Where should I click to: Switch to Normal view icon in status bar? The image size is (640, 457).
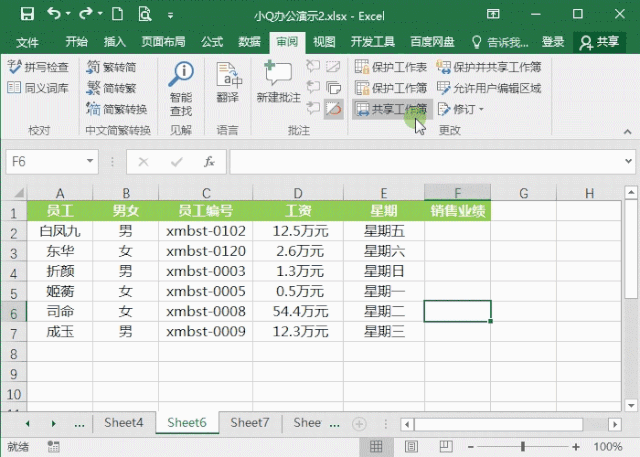coord(376,446)
